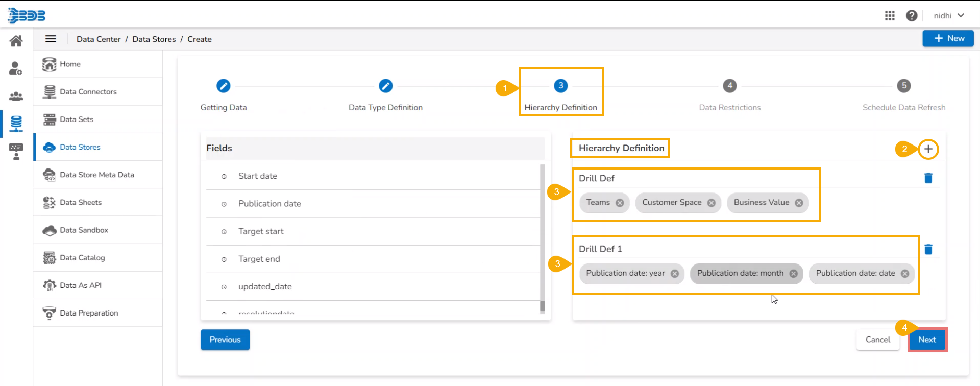The height and width of the screenshot is (386, 980).
Task: Click the Next button
Action: [927, 340]
